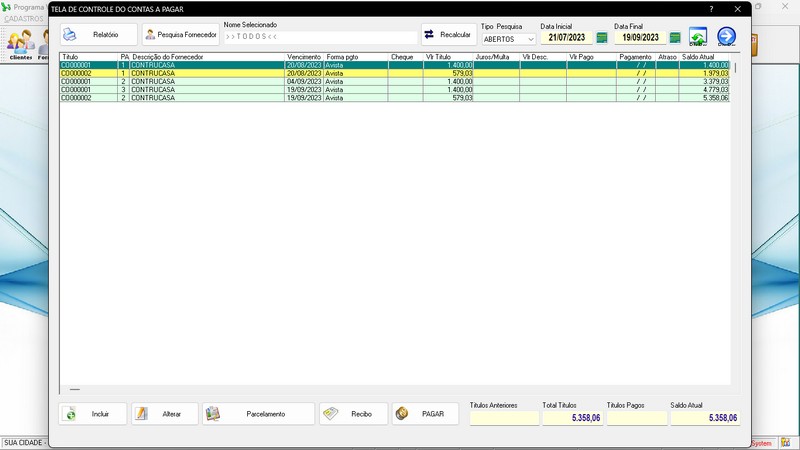Click the Recibo receipt button
The height and width of the screenshot is (450, 800).
354,414
